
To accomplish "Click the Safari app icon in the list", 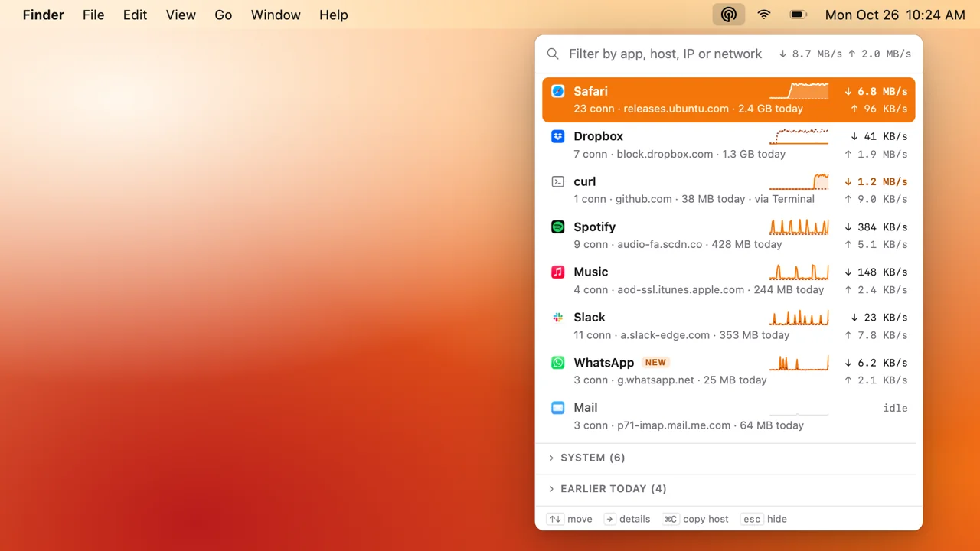I will [x=558, y=91].
